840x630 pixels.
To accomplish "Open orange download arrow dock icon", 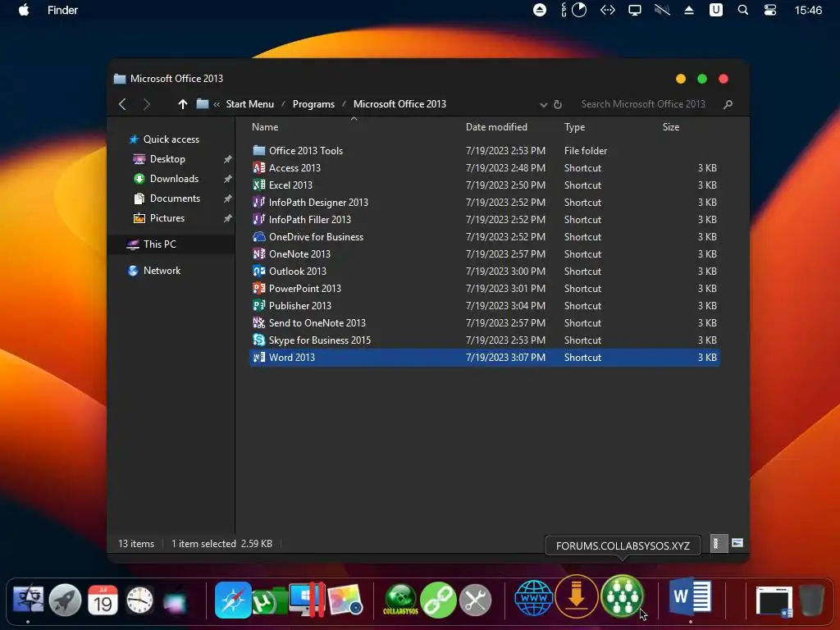I will click(x=577, y=597).
